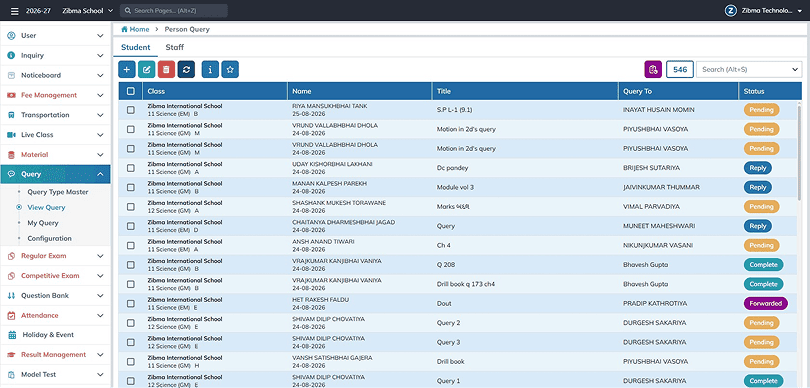Screen dimensions: 810x388
Task: Click the Result Management graduation icon
Action: (x=11, y=354)
